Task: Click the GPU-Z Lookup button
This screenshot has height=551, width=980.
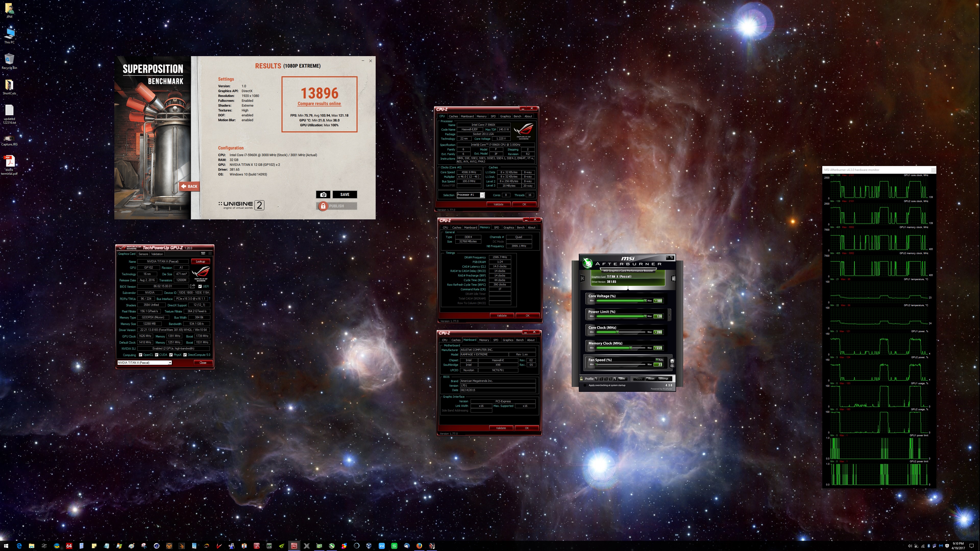Action: tap(201, 262)
